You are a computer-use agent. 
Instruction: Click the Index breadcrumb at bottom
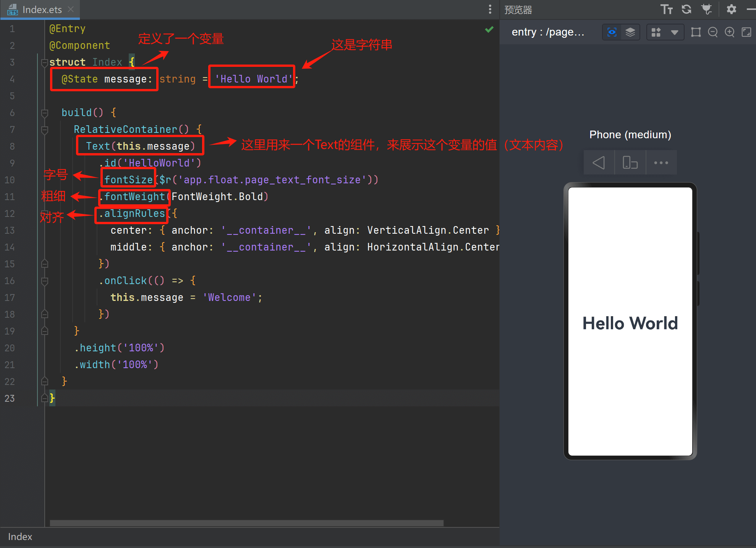tap(20, 537)
